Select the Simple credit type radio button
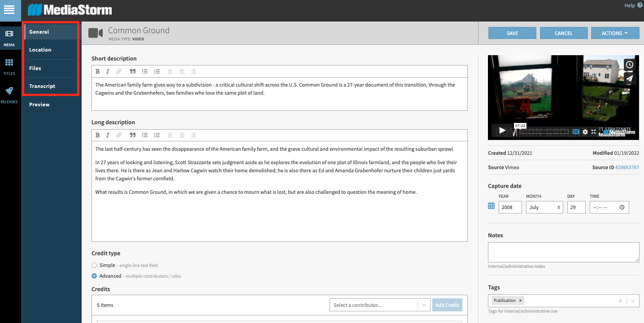 click(94, 265)
